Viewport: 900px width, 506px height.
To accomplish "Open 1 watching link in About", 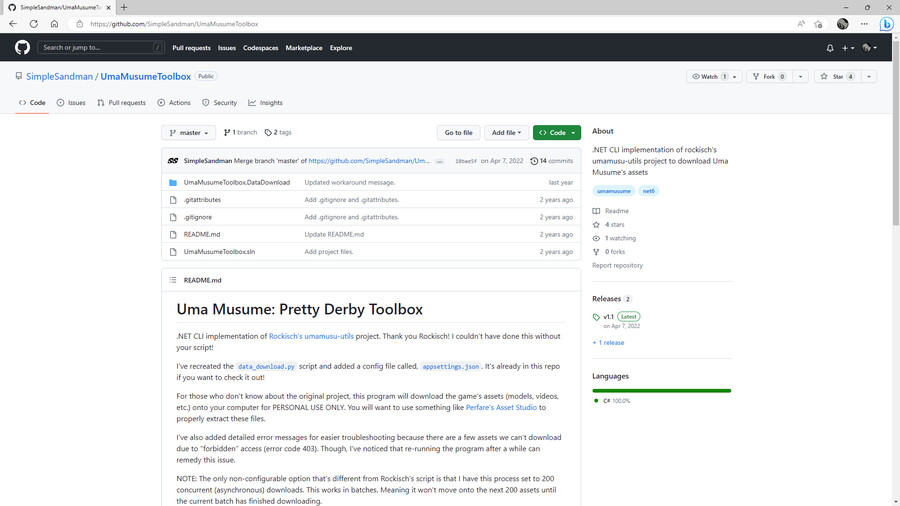I will pyautogui.click(x=614, y=238).
